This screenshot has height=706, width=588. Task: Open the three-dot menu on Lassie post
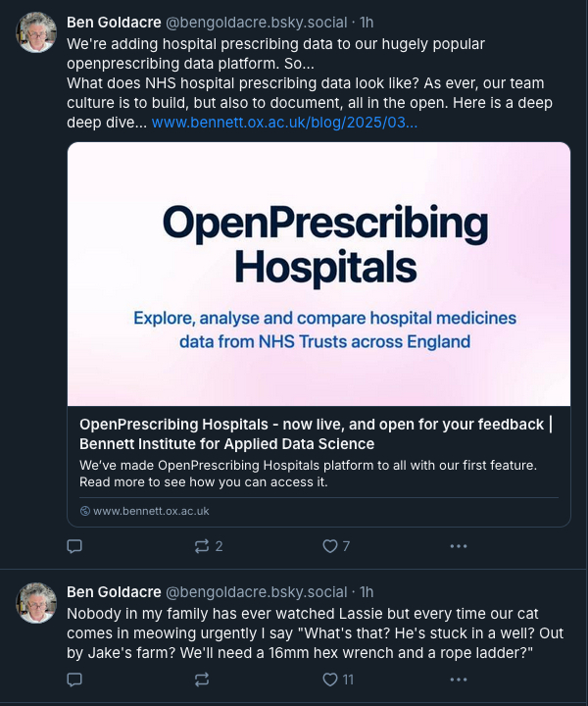[x=458, y=680]
